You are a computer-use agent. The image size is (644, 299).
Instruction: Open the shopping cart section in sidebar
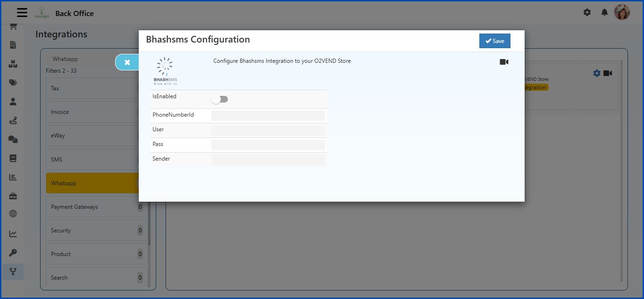(13, 26)
